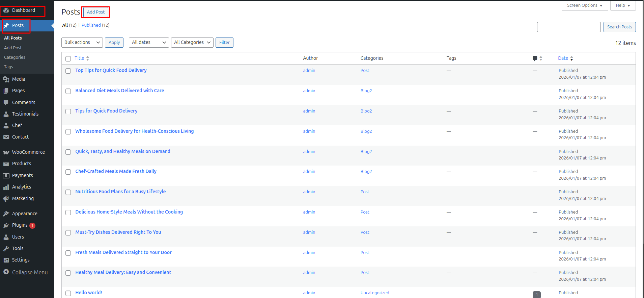Click the Plugins update count badge

[32, 225]
